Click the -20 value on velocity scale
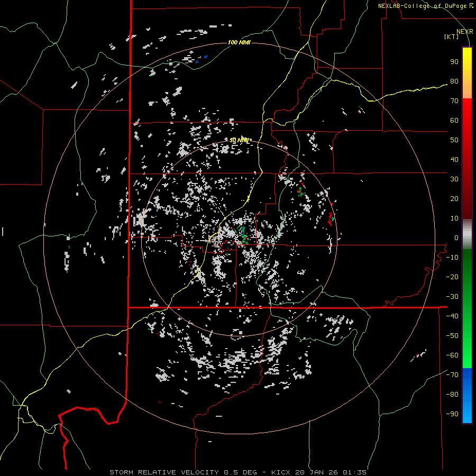 pyautogui.click(x=452, y=277)
